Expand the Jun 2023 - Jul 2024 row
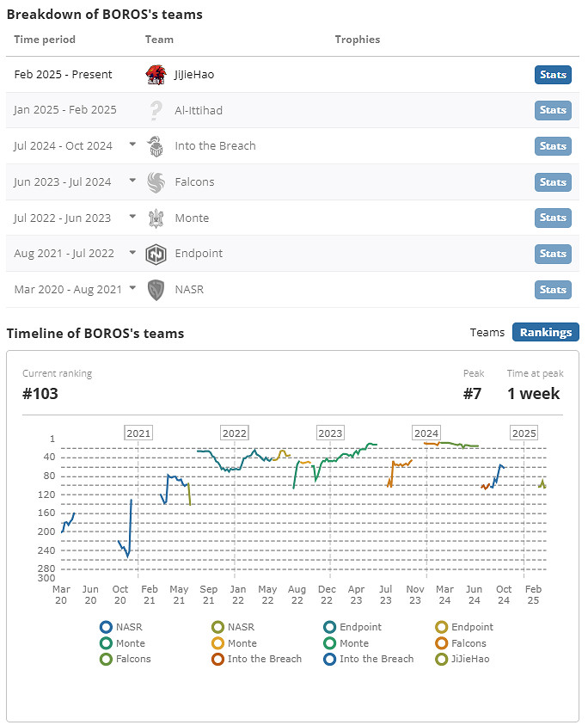 click(132, 181)
